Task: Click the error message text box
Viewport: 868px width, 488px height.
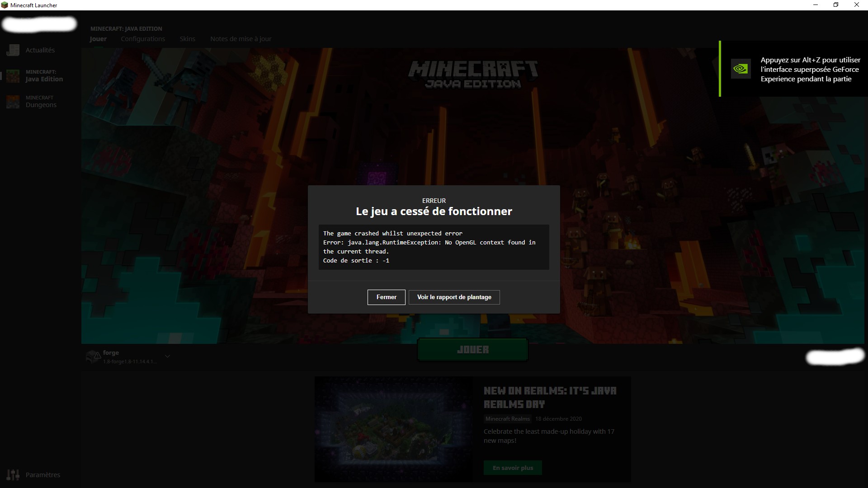Action: coord(434,247)
